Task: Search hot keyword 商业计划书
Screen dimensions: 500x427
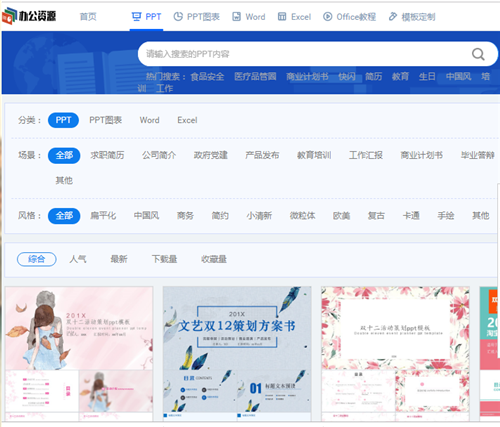Action: (x=307, y=77)
